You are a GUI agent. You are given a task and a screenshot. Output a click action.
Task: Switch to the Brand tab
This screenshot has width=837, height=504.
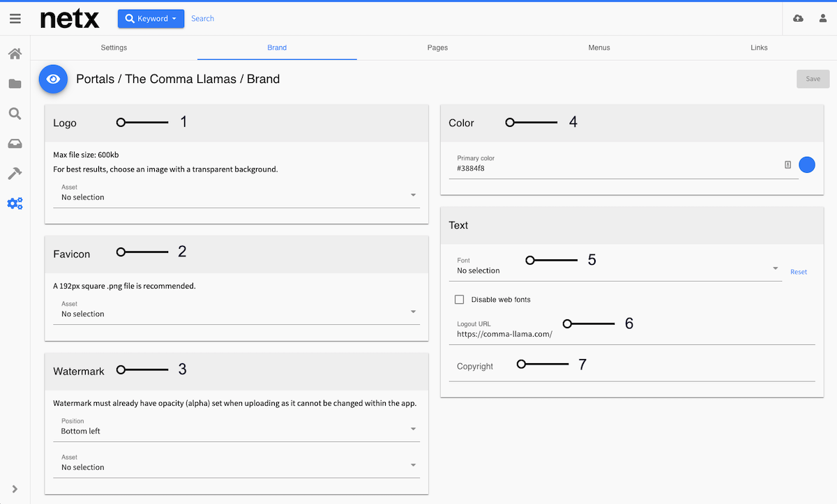(277, 47)
